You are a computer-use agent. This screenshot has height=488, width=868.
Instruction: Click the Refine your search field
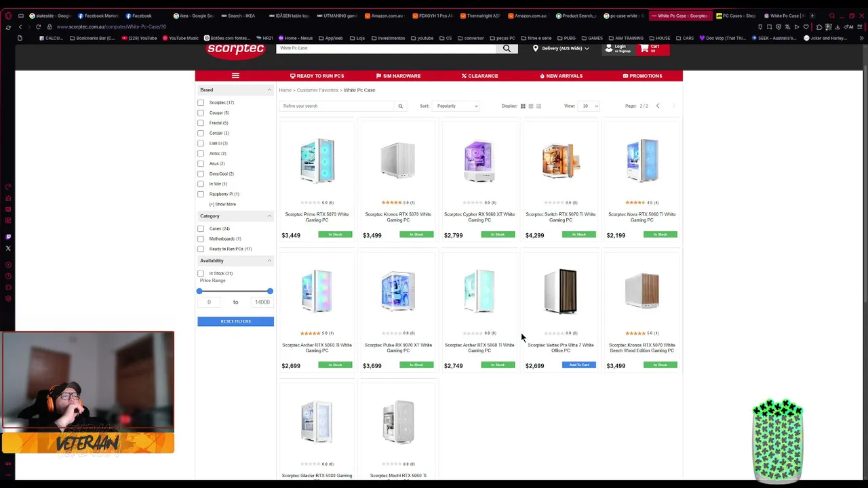[336, 106]
